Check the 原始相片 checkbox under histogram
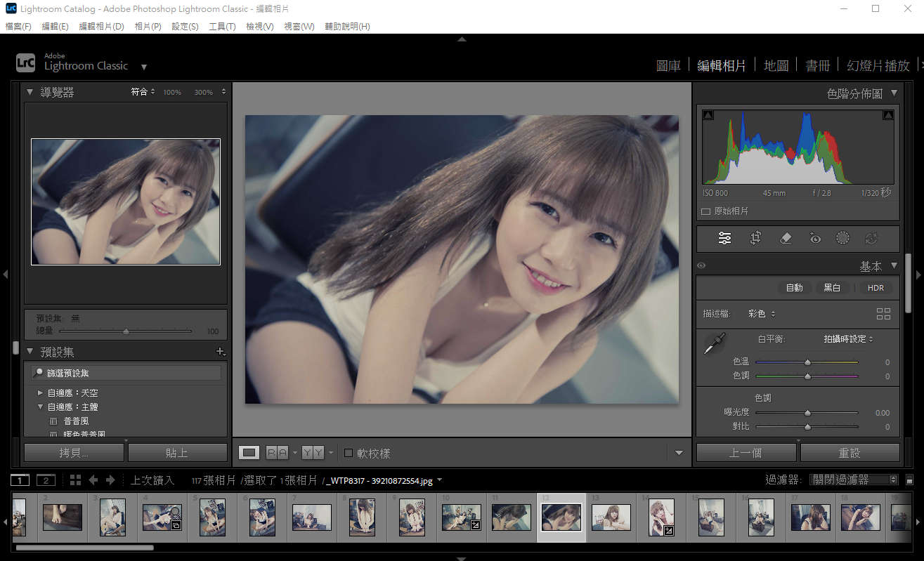924x561 pixels. [x=705, y=211]
